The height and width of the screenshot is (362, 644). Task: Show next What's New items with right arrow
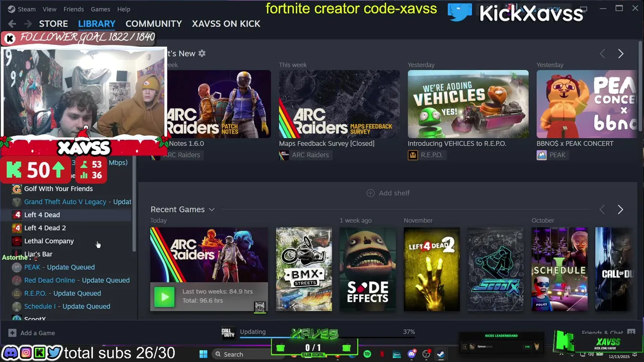tap(620, 54)
